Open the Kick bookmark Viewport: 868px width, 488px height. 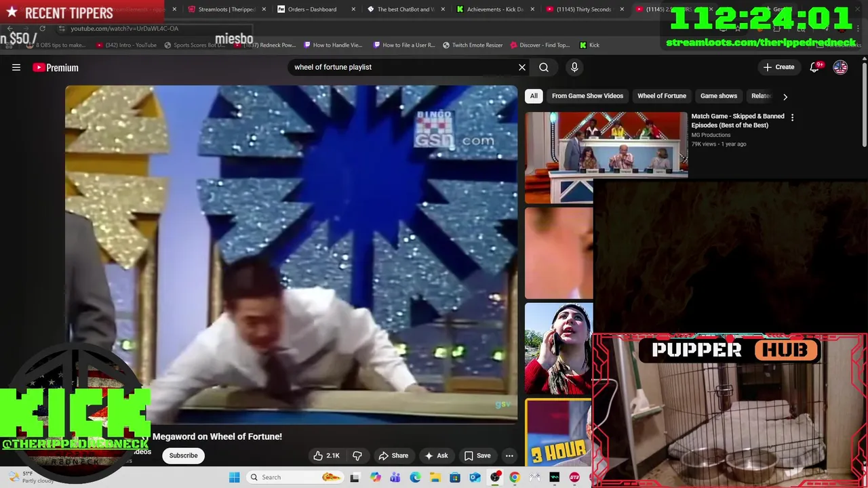pos(589,45)
